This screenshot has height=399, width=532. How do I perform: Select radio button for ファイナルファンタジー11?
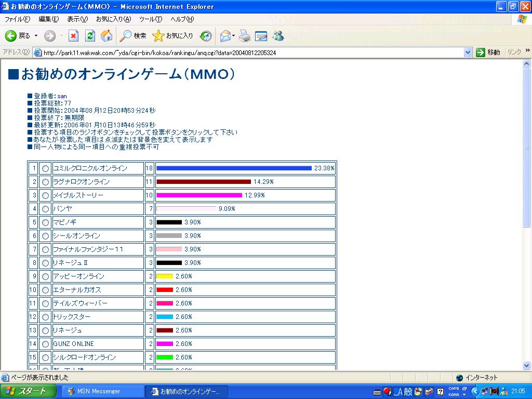tap(45, 249)
